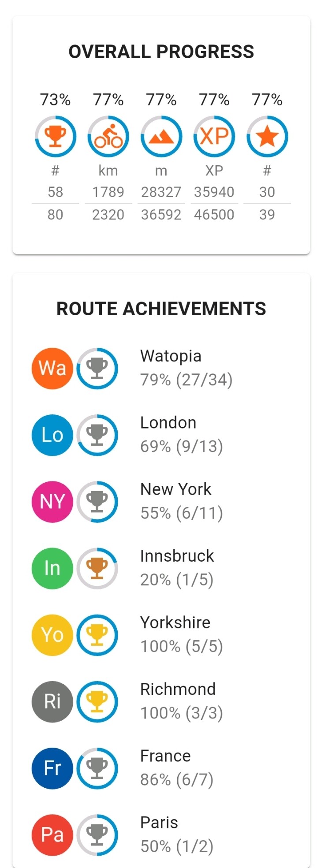324x868 pixels.
Task: Select the blue Lo London badge
Action: coord(52,435)
